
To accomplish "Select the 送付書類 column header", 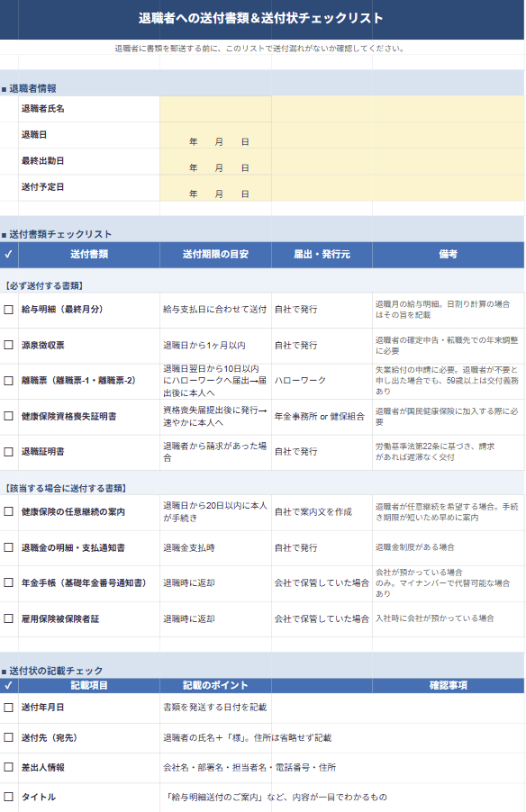I will pyautogui.click(x=89, y=254).
